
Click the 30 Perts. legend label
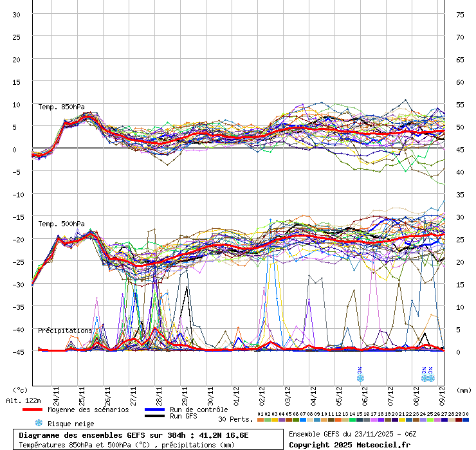(x=235, y=420)
